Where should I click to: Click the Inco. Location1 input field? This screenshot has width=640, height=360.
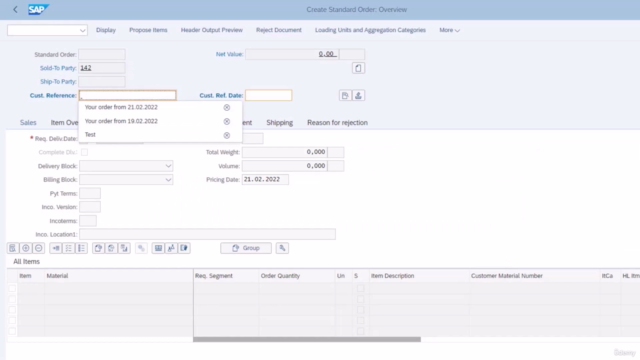[207, 234]
